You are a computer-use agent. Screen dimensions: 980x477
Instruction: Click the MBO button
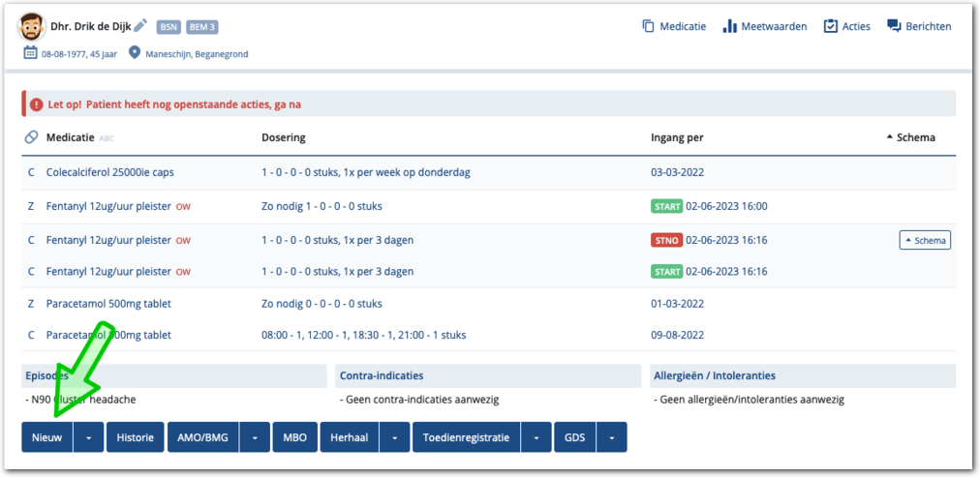tap(294, 437)
